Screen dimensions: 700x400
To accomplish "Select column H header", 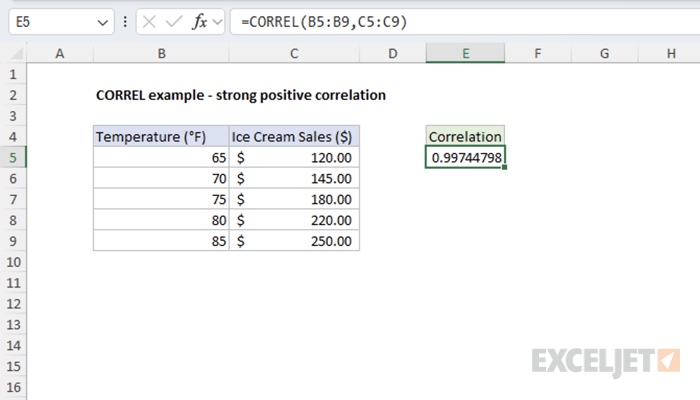I will pos(669,54).
